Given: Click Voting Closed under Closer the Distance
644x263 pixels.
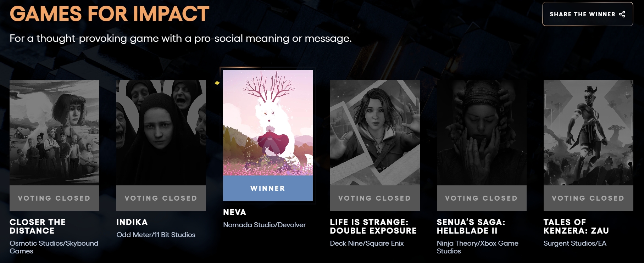Looking at the screenshot, I should pos(54,198).
